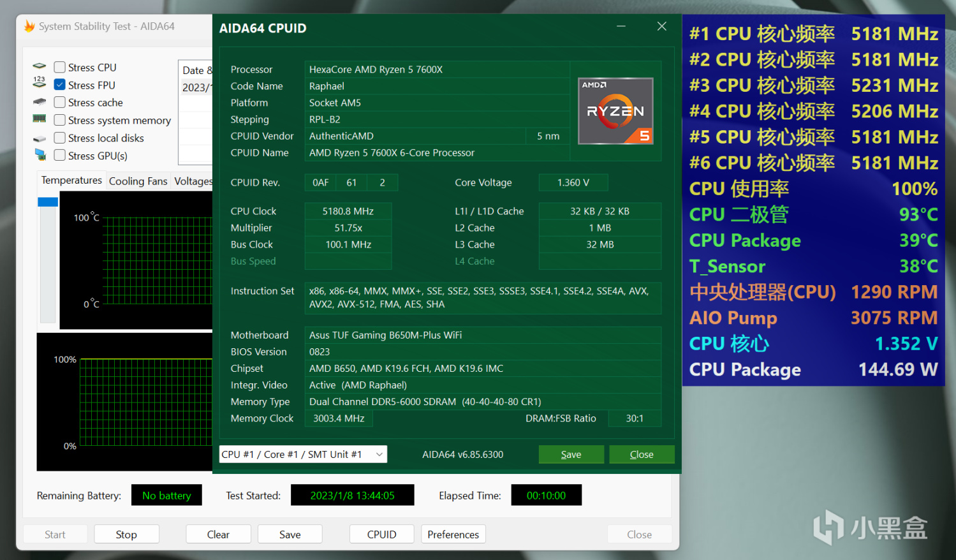Screen dimensions: 956x560
Task: Click the green Close button in CPUID window
Action: tap(642, 454)
